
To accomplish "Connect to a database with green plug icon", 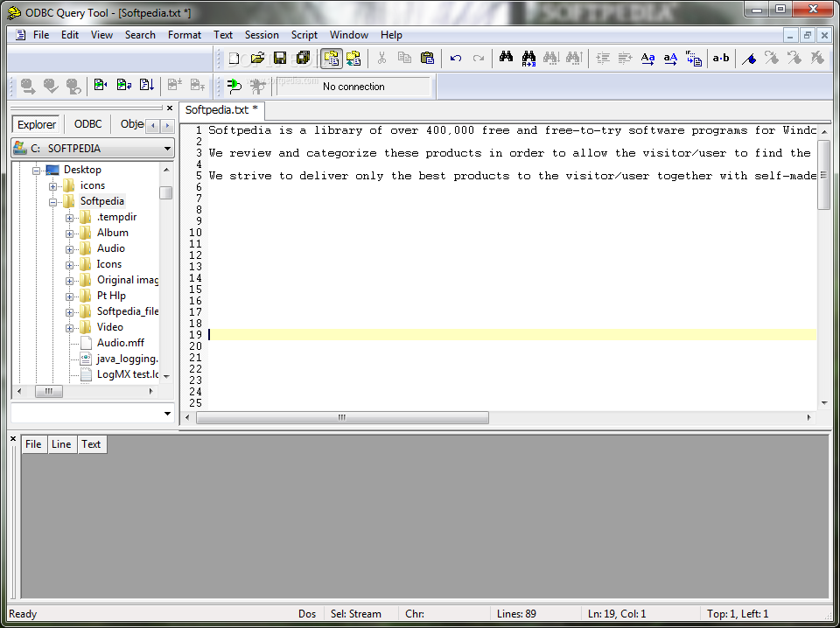I will click(234, 87).
